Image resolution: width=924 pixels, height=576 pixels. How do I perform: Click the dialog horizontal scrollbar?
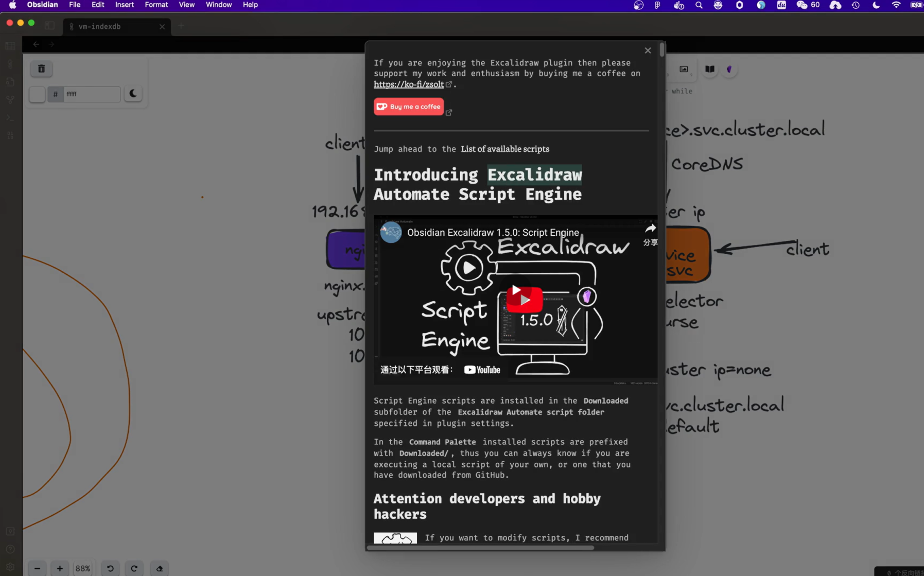480,548
